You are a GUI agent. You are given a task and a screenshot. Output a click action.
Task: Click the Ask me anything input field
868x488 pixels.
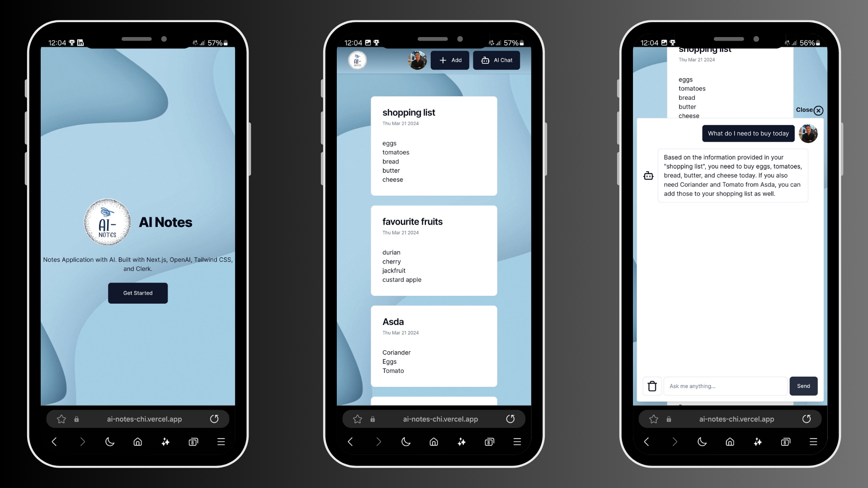click(726, 385)
